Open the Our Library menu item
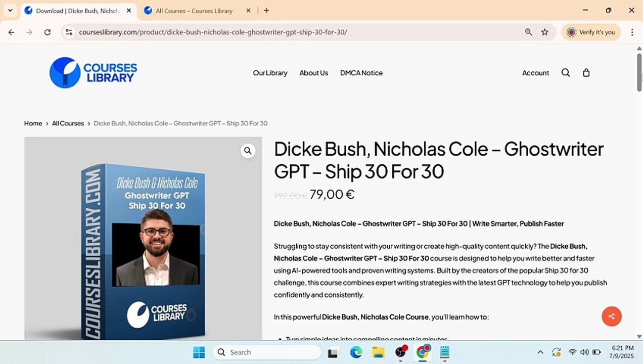This screenshot has height=364, width=643. click(270, 73)
